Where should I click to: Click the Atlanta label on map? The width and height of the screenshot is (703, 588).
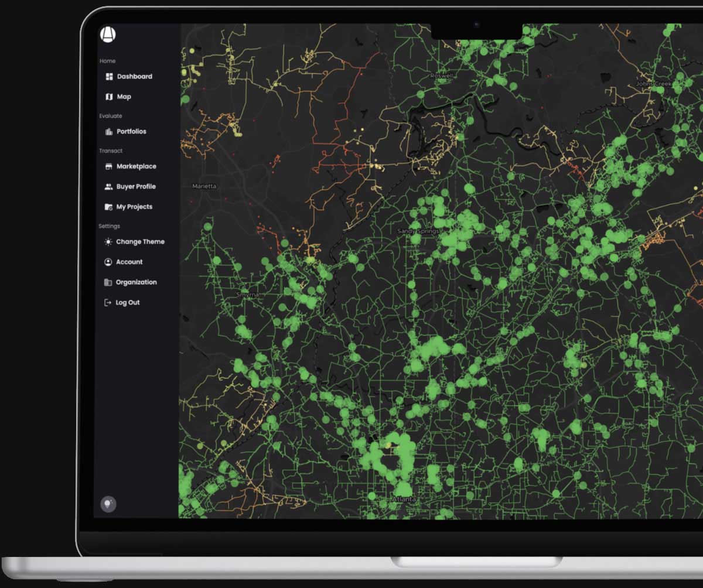(x=404, y=499)
